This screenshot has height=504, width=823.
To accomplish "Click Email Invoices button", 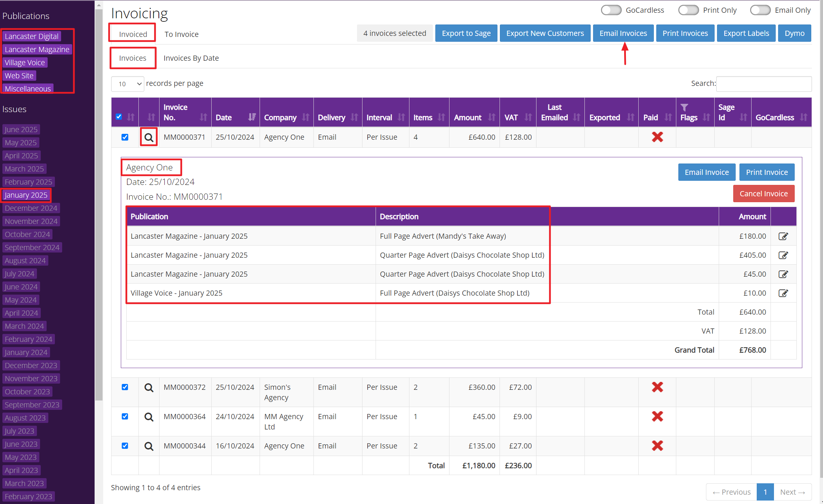I will (x=623, y=33).
